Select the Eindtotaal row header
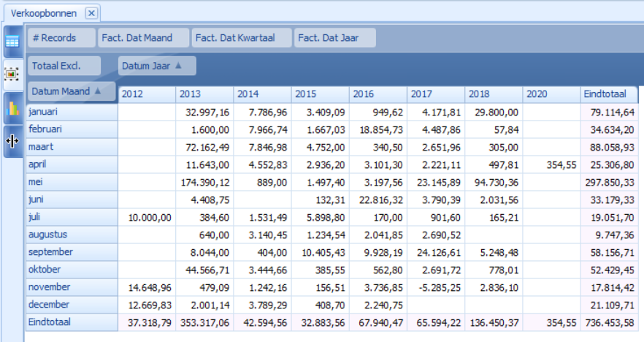This screenshot has height=342, width=644. (x=72, y=322)
